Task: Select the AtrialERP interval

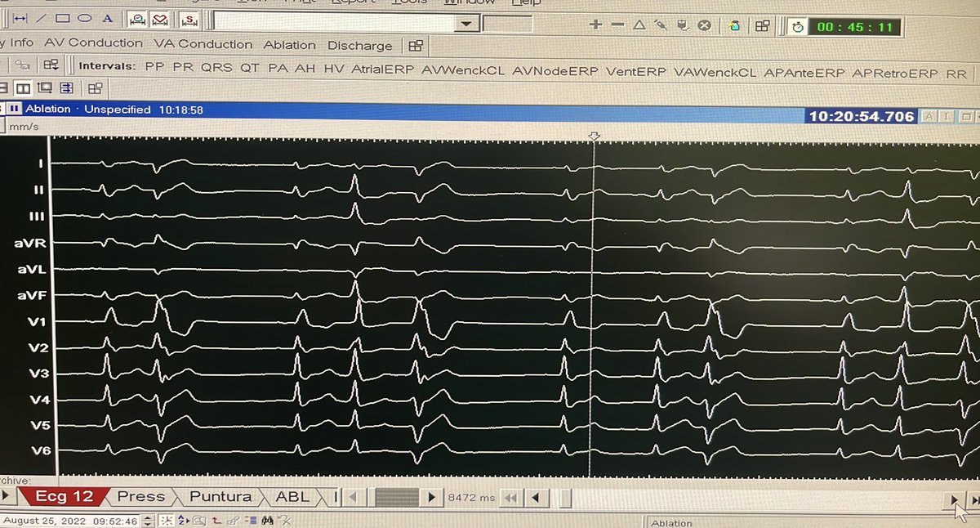Action: click(382, 69)
